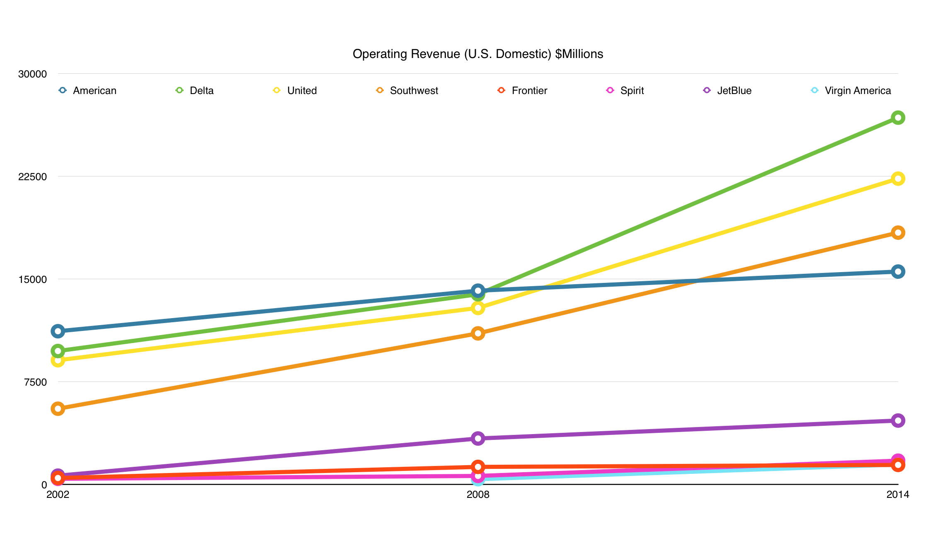945x560 pixels.
Task: Click Delta's 2014 data point
Action: 898,118
